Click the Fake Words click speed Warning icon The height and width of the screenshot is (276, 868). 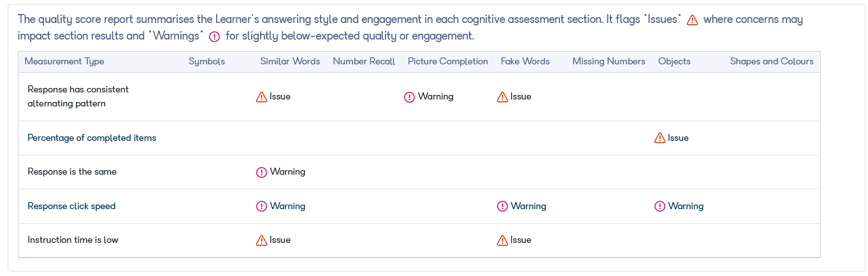click(x=502, y=207)
